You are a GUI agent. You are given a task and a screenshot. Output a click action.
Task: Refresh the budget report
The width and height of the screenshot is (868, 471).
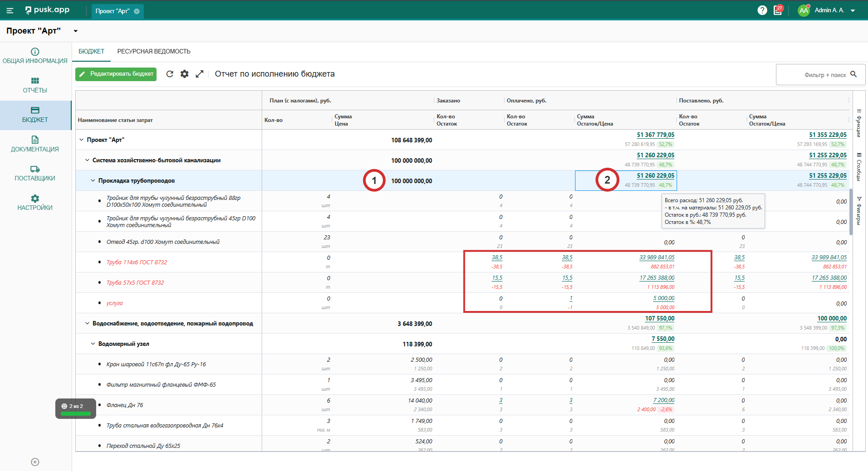coord(170,74)
